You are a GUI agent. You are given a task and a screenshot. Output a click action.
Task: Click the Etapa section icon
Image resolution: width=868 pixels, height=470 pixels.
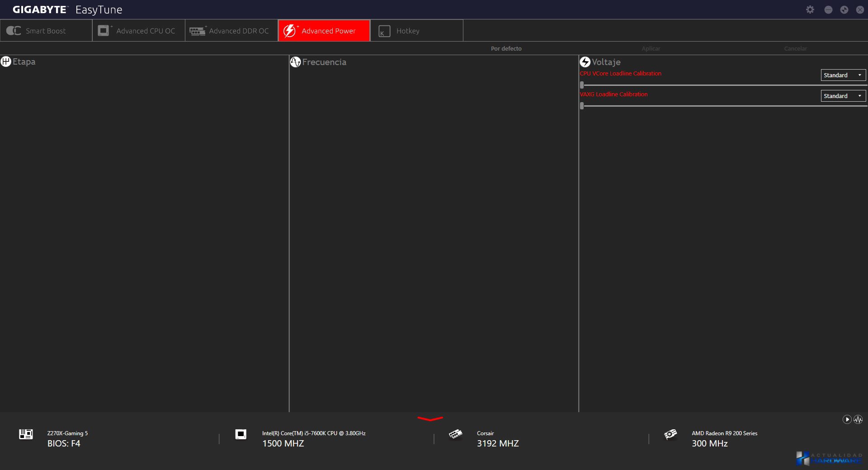6,61
